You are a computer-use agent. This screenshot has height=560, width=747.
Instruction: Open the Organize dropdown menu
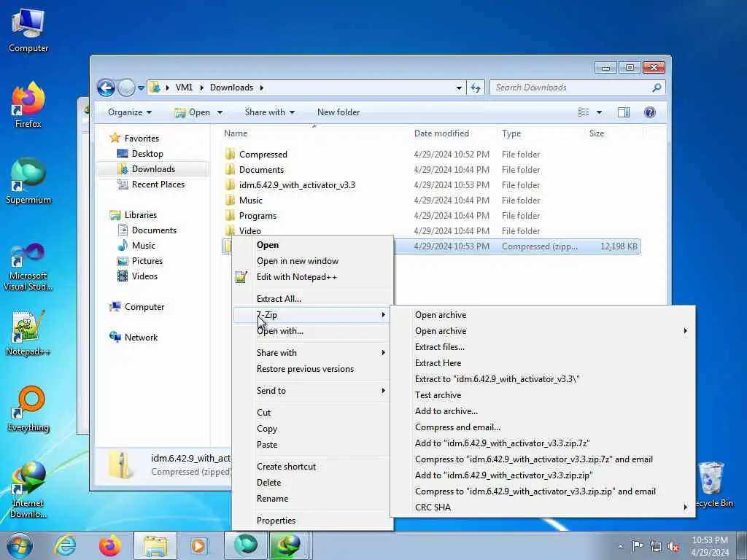130,112
